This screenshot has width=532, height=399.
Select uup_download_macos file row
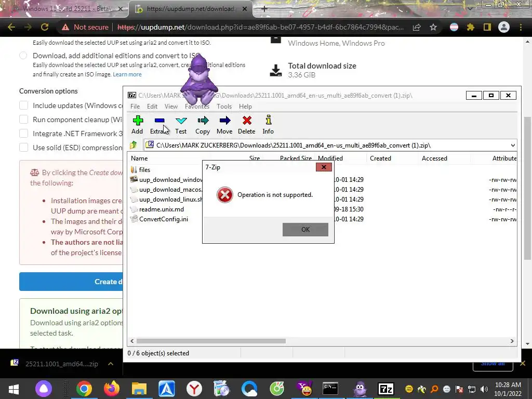tap(166, 189)
